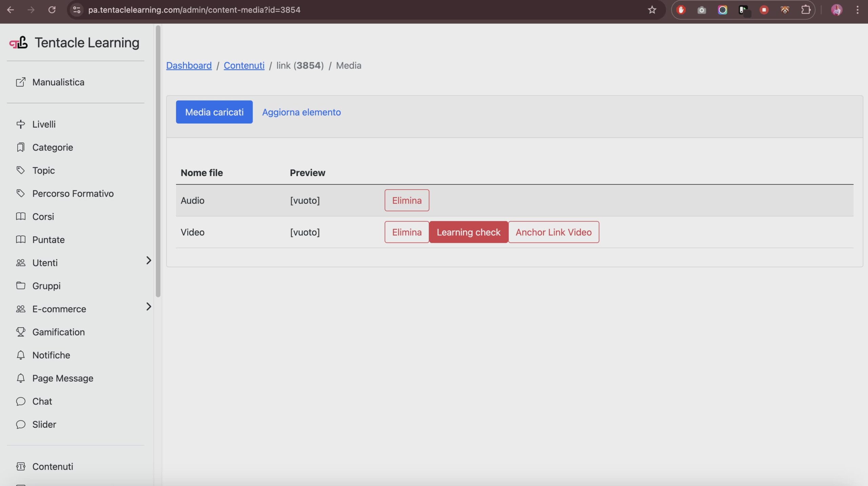Open Chrome's three-dot menu

click(x=857, y=10)
